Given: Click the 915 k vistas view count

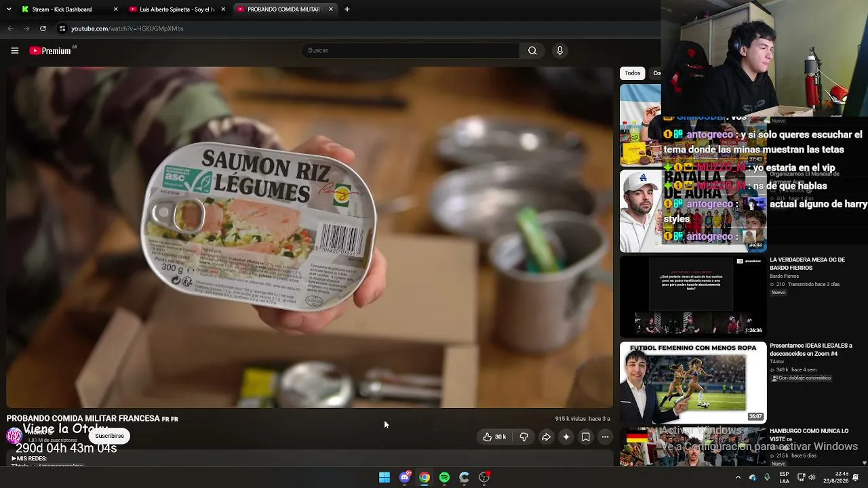Looking at the screenshot, I should point(570,419).
